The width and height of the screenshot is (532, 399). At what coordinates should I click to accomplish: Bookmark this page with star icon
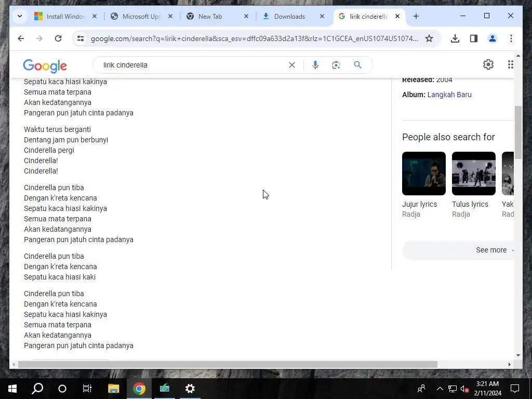coord(429,38)
